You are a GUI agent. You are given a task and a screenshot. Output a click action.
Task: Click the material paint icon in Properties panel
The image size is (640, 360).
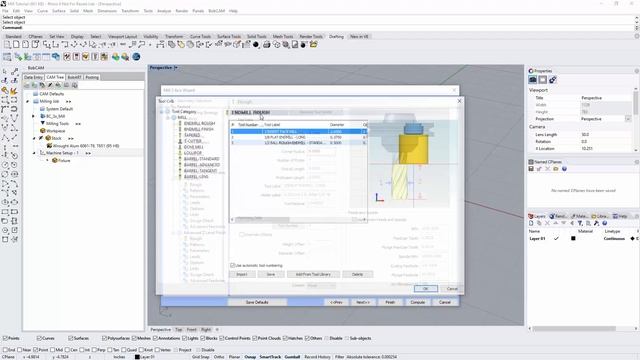point(552,80)
